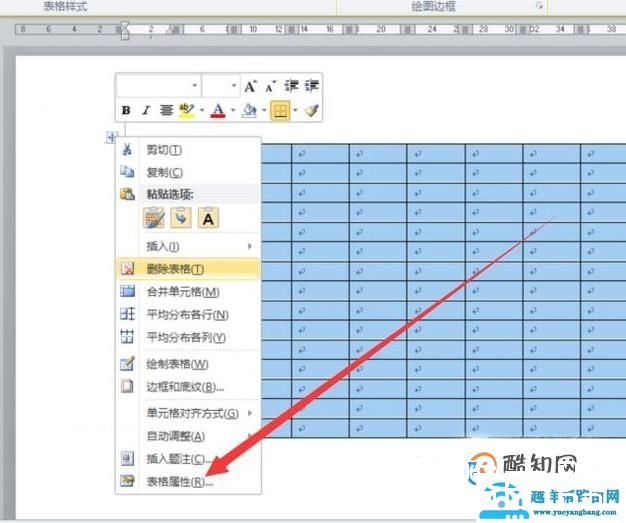The width and height of the screenshot is (626, 523).
Task: Click Italic in the mini toolbar
Action: 146,110
